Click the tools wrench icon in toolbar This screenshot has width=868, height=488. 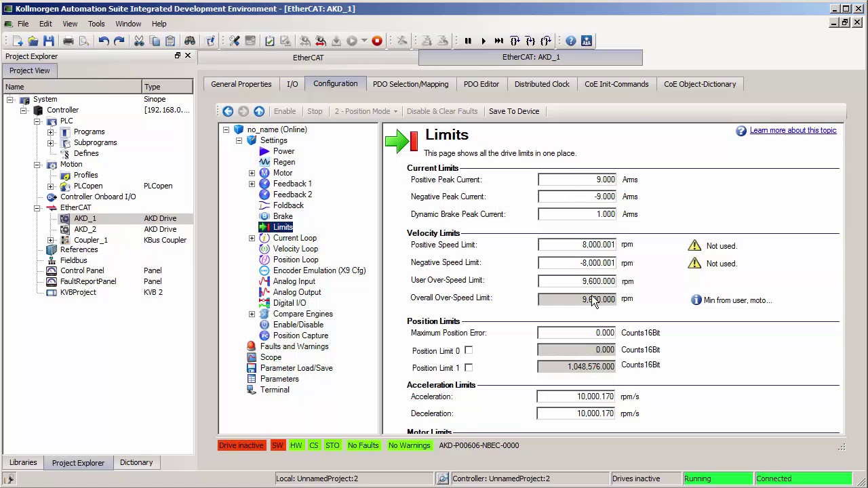coord(235,41)
